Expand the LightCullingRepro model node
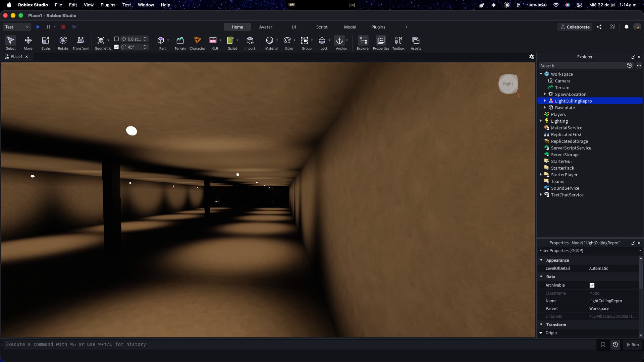 pyautogui.click(x=545, y=101)
